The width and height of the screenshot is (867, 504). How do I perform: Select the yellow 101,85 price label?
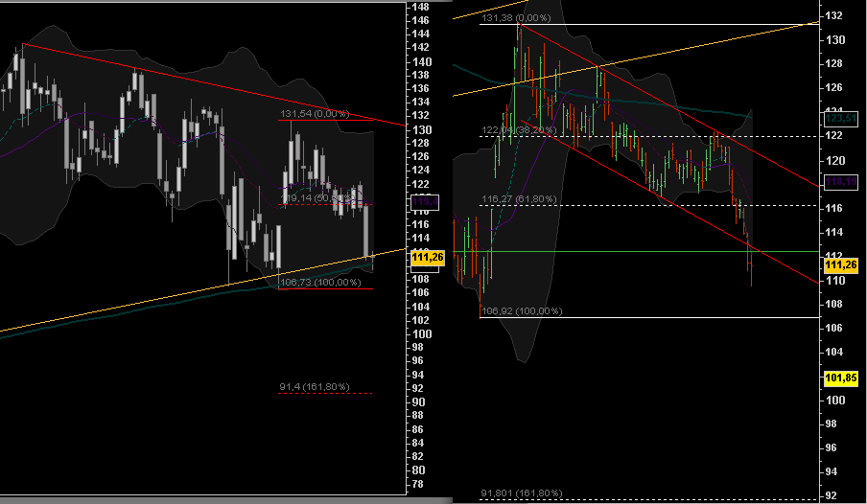pyautogui.click(x=840, y=378)
